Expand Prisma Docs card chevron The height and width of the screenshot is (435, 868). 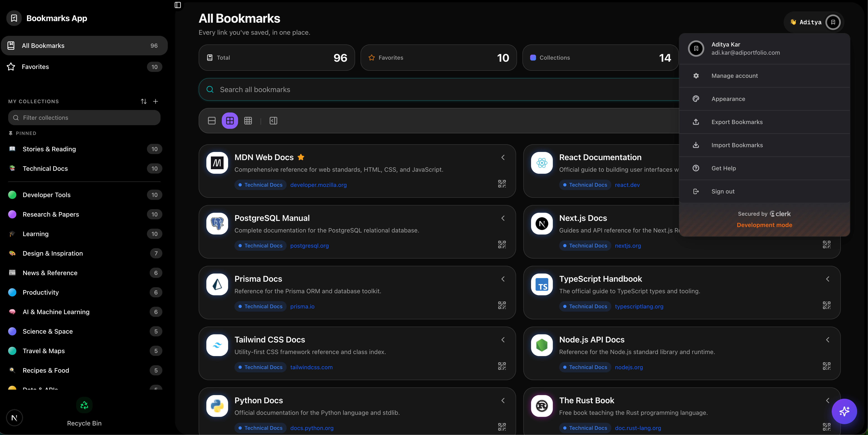503,279
